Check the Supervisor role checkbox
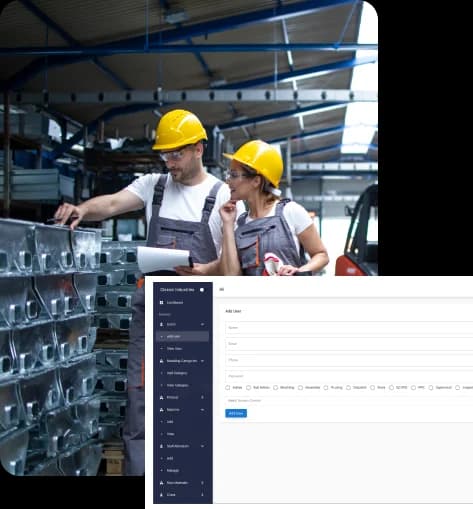 click(431, 388)
